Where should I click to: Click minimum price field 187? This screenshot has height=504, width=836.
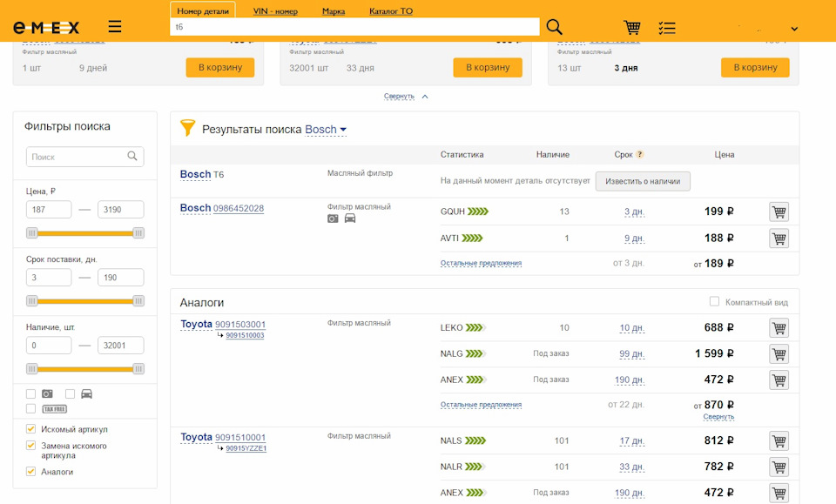pos(49,210)
